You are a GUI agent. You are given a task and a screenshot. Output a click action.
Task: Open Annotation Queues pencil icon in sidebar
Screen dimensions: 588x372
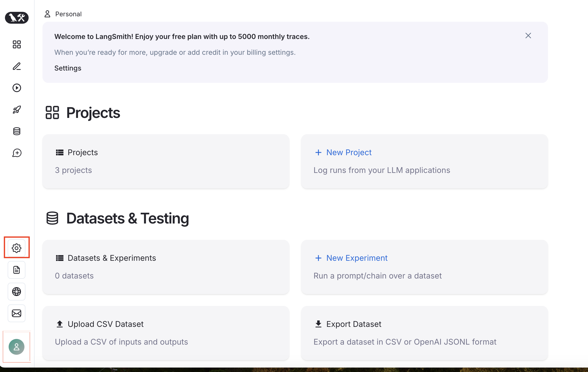tap(17, 66)
